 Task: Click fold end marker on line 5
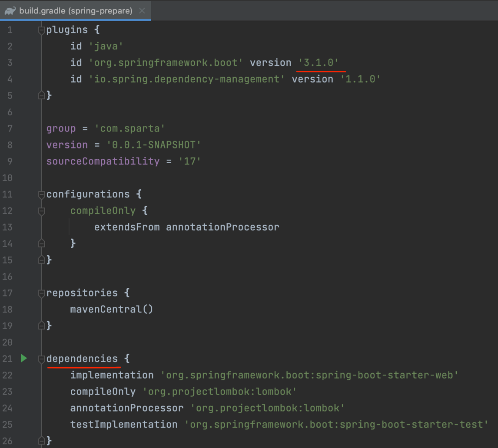pos(42,95)
